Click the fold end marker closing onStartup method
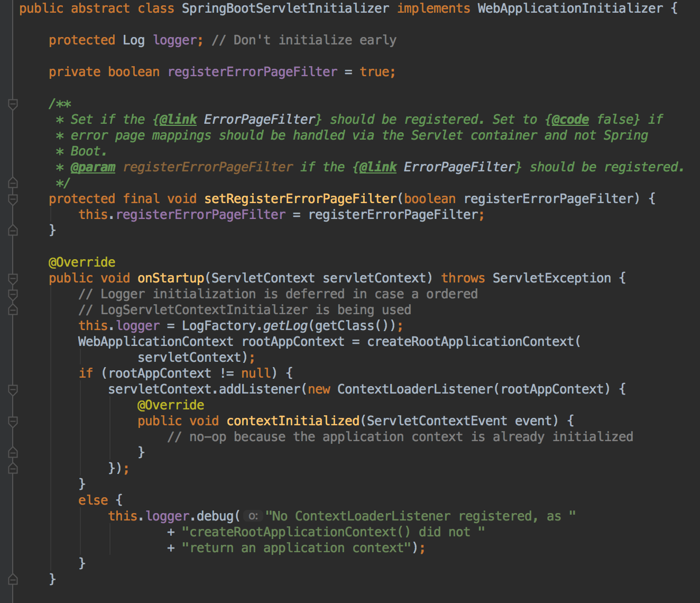The height and width of the screenshot is (603, 700). point(13,580)
